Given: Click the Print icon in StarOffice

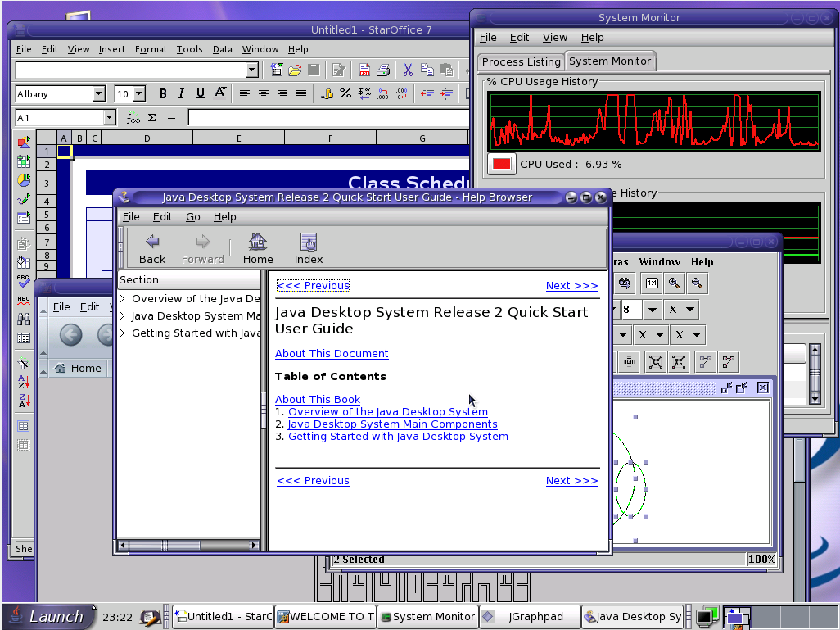Looking at the screenshot, I should (x=383, y=70).
